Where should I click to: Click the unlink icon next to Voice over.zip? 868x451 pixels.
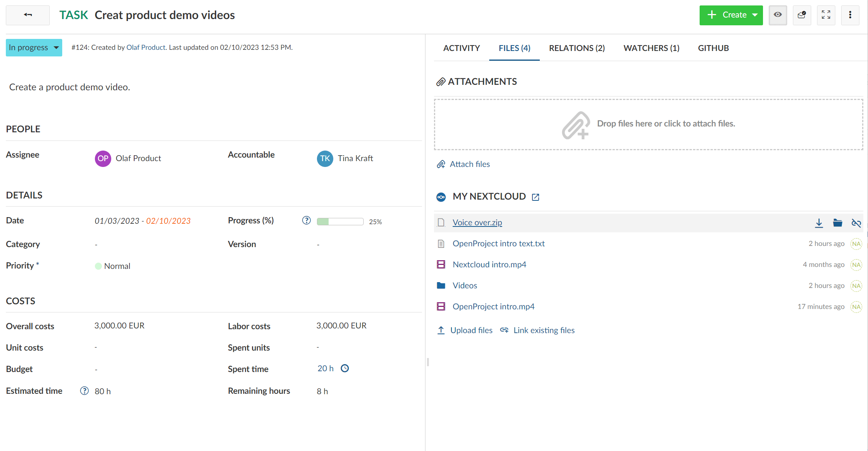[x=856, y=222]
